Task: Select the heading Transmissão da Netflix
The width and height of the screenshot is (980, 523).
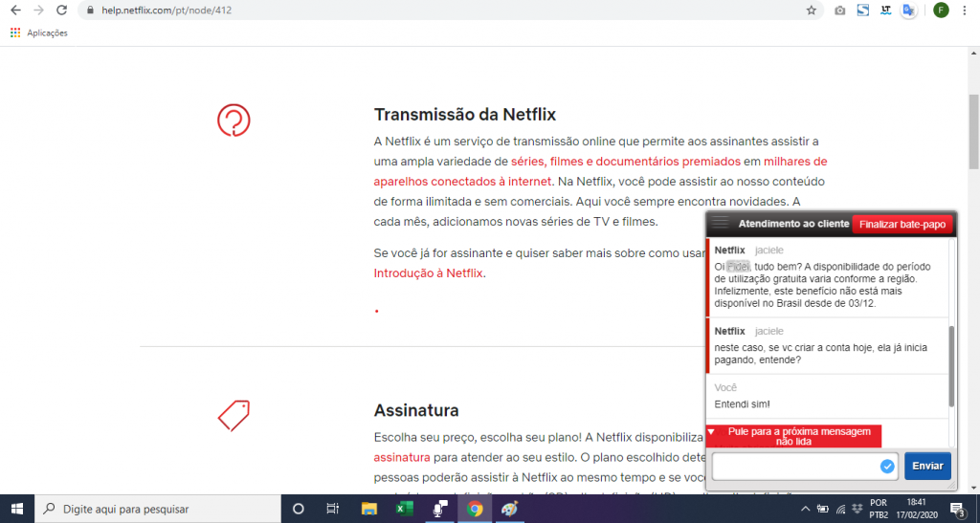Action: [x=464, y=115]
